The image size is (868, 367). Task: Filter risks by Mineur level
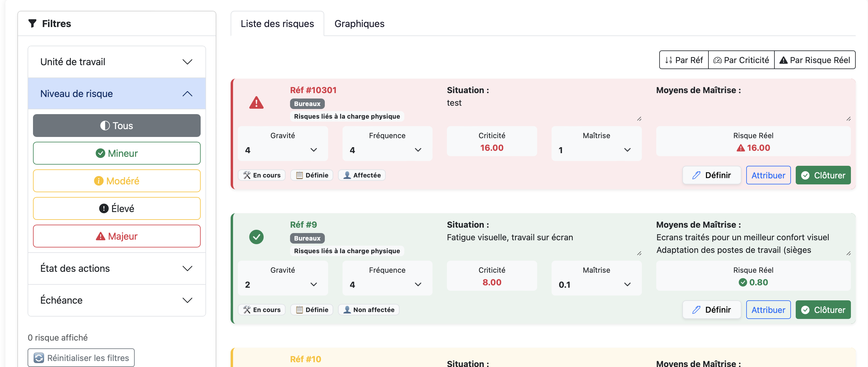click(x=117, y=153)
